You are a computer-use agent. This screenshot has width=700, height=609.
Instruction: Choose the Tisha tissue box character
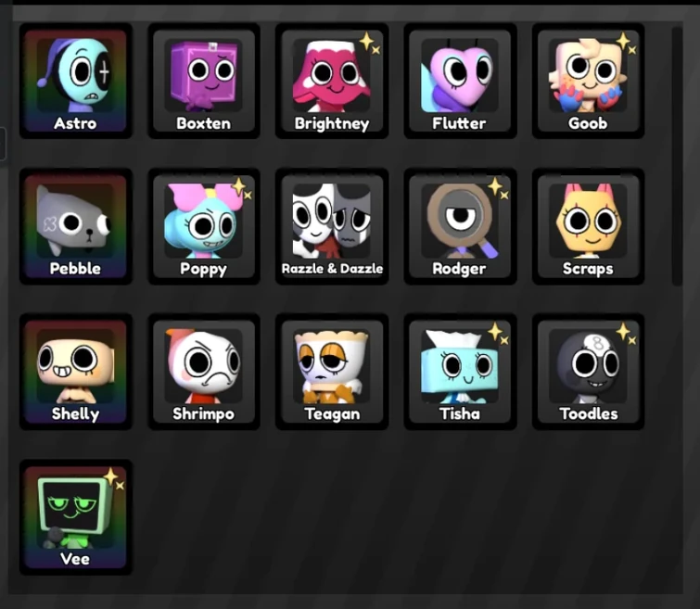pyautogui.click(x=460, y=372)
